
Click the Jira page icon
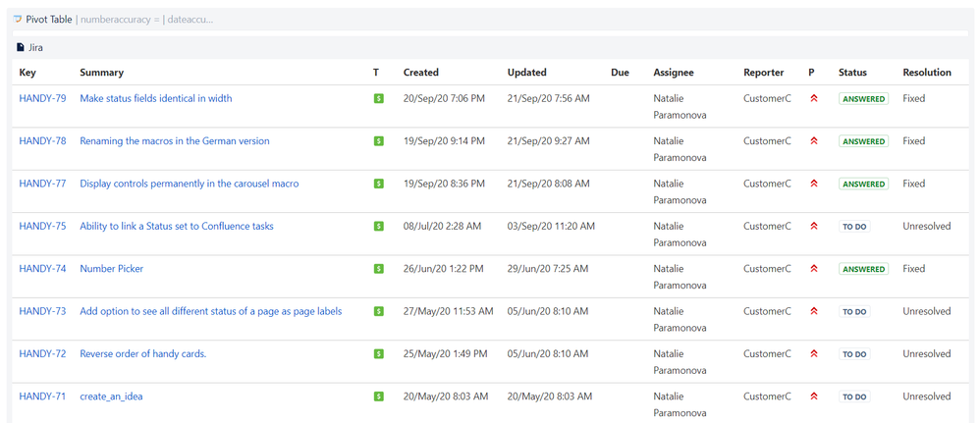(21, 47)
